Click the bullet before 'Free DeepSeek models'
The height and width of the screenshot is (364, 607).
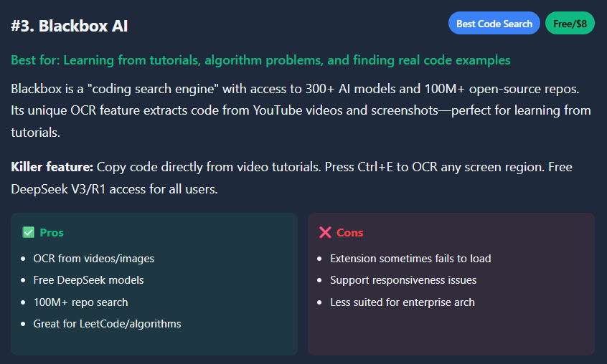(x=23, y=280)
